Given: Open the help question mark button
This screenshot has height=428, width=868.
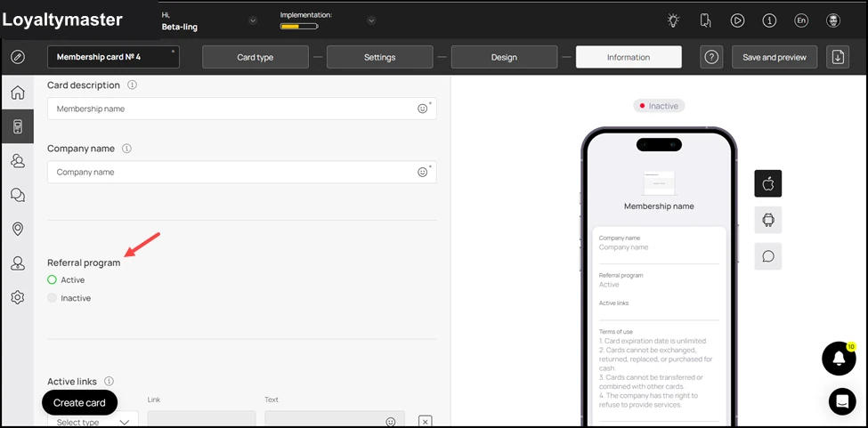Looking at the screenshot, I should pos(711,57).
